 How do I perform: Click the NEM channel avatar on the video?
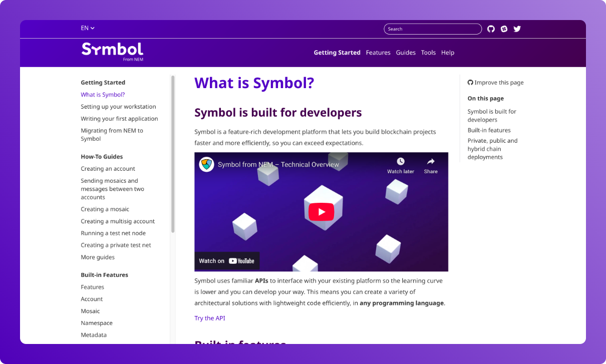tap(206, 164)
